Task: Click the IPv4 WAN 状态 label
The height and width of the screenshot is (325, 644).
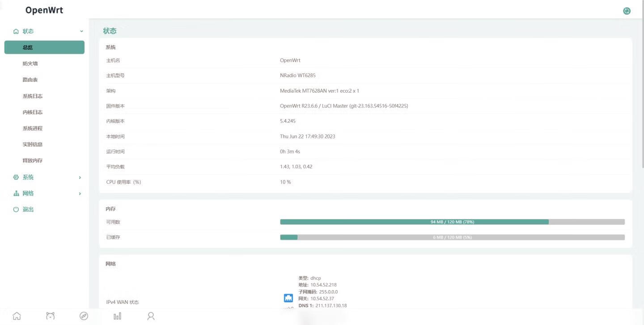Action: tap(123, 302)
